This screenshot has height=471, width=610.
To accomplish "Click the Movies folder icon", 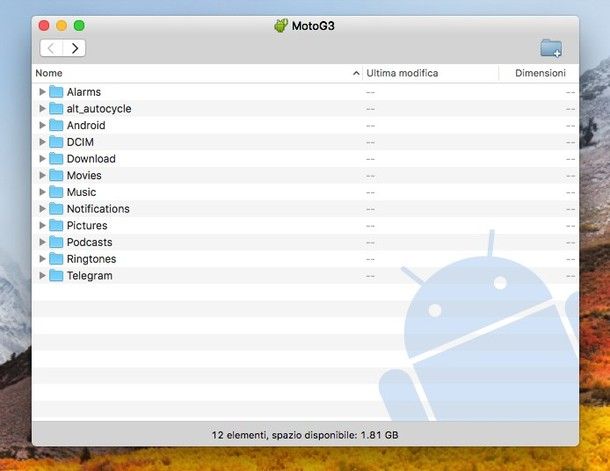I will tap(56, 175).
